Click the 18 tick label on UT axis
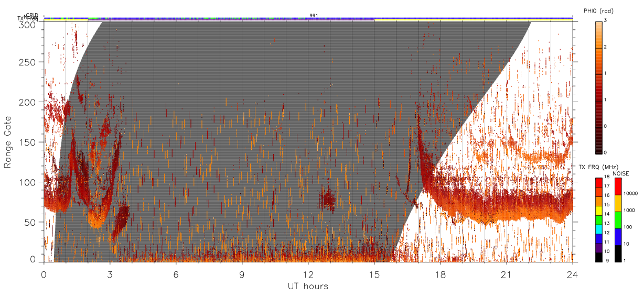This screenshot has width=644, height=297. point(440,274)
